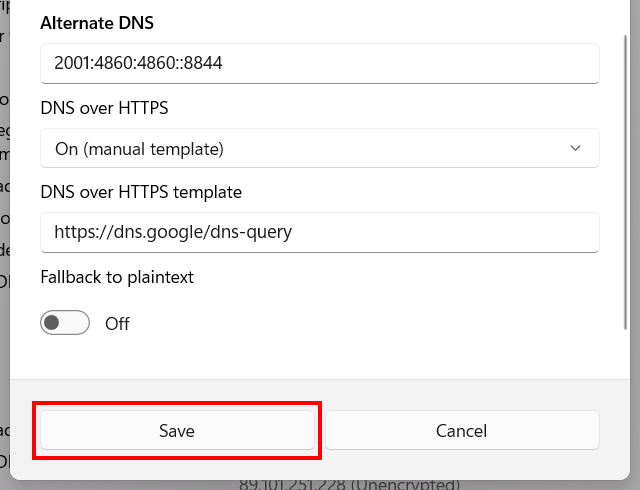Click the Save button
The width and height of the screenshot is (640, 490).
point(177,431)
